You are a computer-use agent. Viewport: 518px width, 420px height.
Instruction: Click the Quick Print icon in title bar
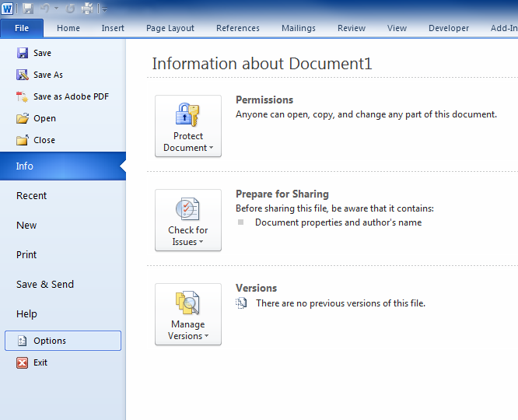pos(87,9)
